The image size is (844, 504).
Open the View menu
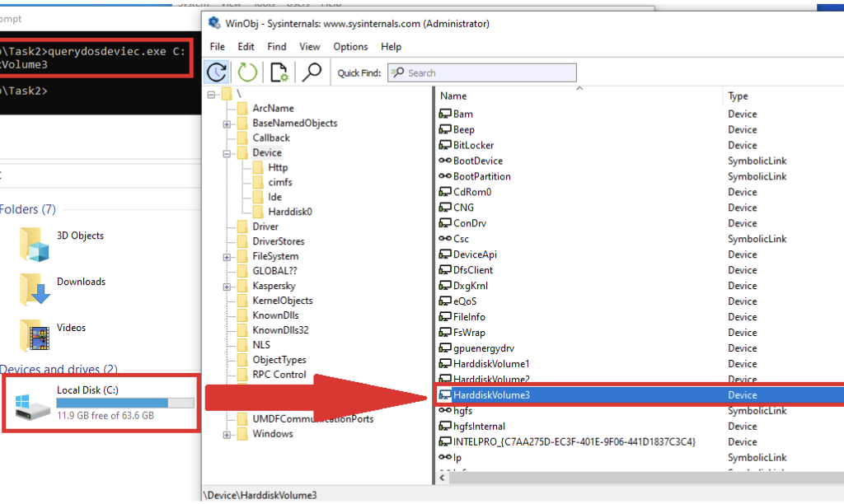tap(309, 47)
